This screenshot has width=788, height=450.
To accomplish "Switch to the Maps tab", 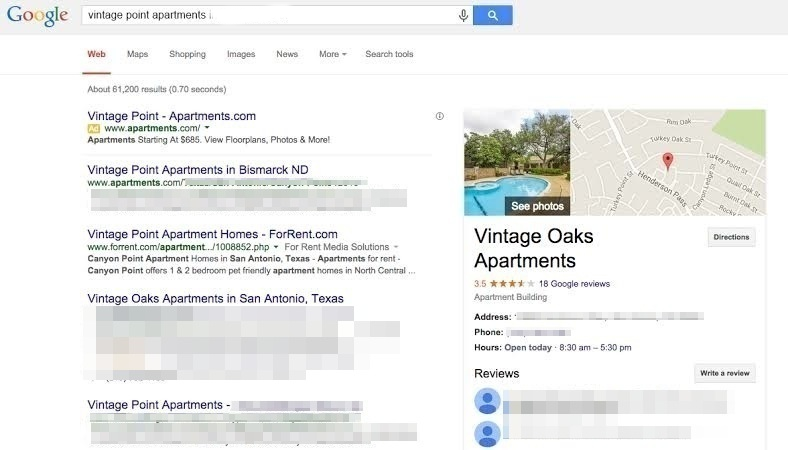I will (137, 54).
